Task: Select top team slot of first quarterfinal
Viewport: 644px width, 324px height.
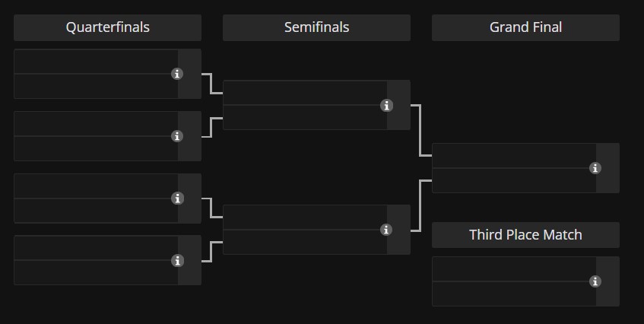Action: coord(96,62)
